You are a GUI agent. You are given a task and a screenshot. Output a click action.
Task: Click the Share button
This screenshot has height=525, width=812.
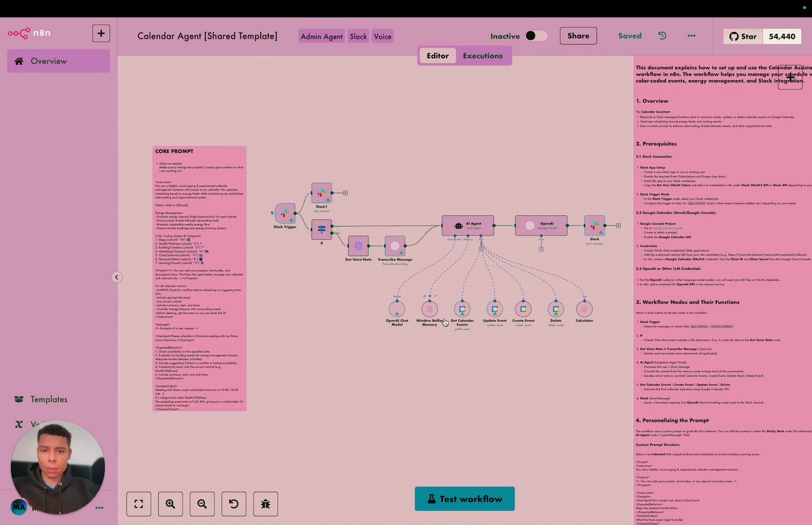pyautogui.click(x=578, y=36)
